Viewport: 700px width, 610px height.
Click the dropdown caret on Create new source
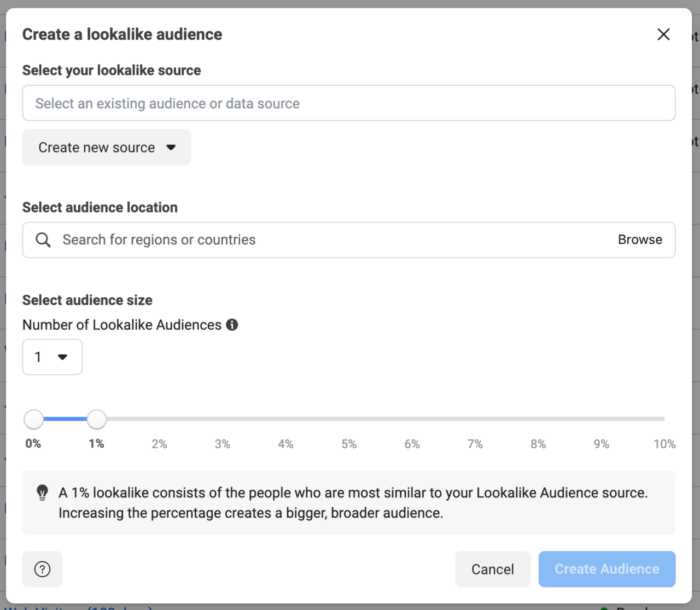171,147
